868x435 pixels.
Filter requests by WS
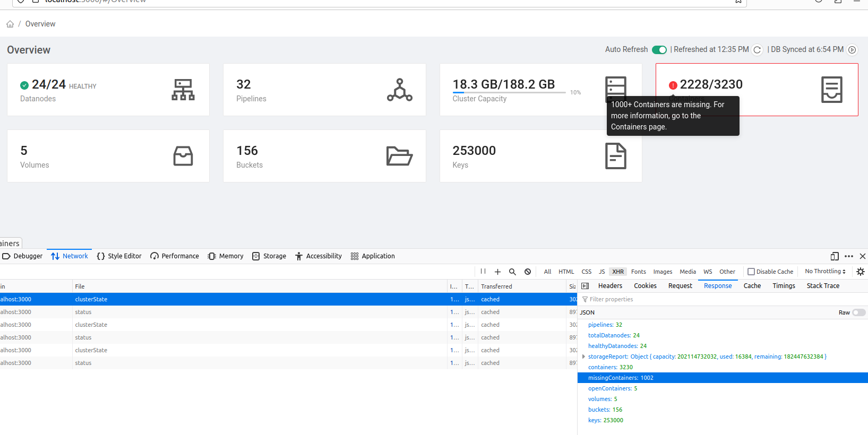click(x=708, y=272)
